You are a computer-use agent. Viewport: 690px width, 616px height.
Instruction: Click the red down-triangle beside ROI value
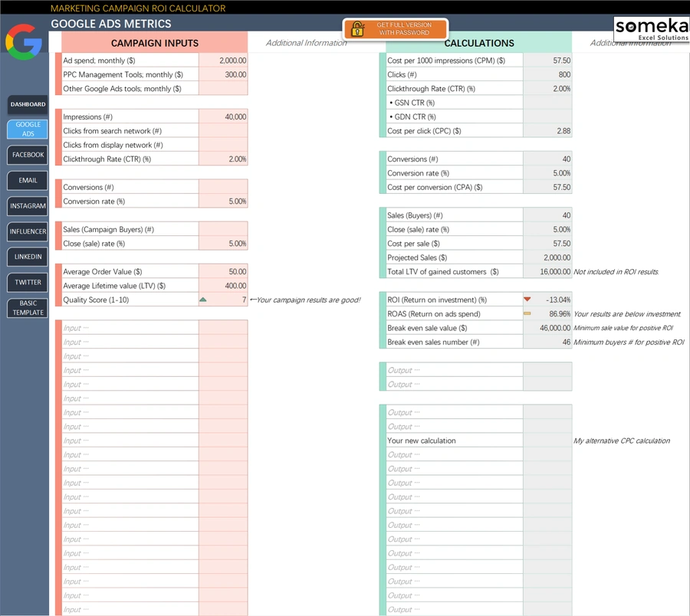tap(527, 300)
